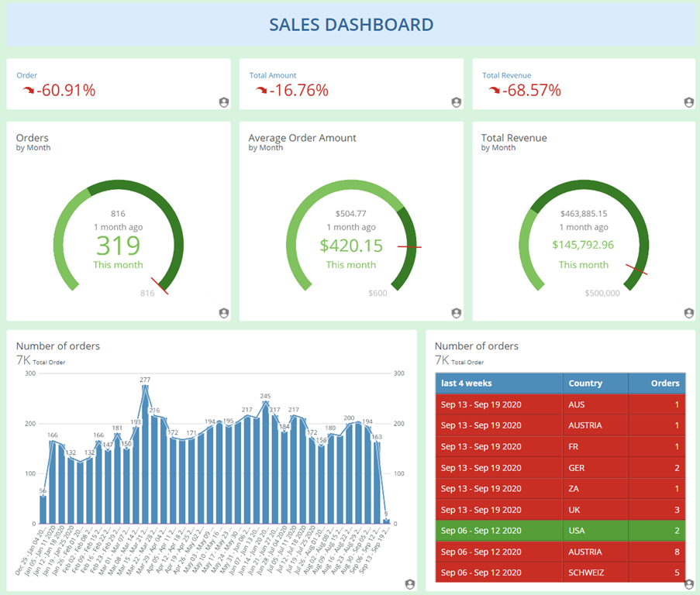
Task: Click the user icon on the Total Revenue by Month gauge
Action: click(x=688, y=313)
